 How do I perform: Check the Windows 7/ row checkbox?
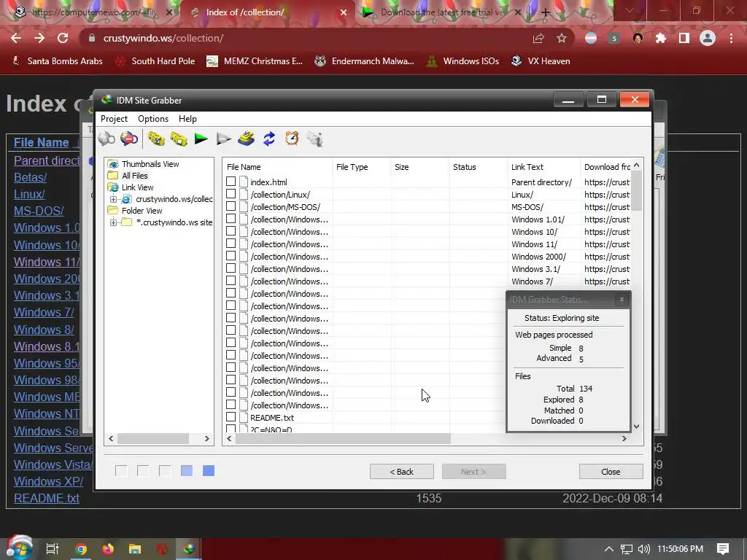(x=231, y=281)
